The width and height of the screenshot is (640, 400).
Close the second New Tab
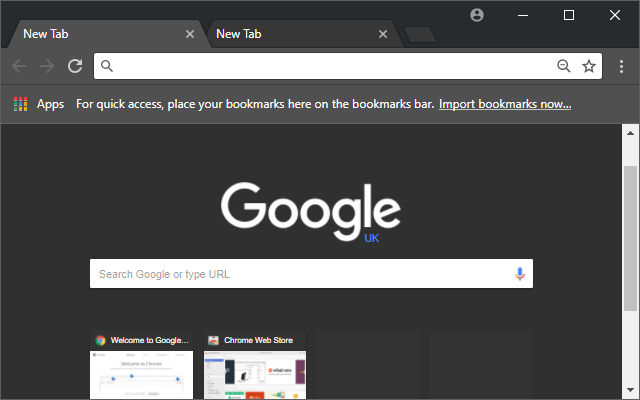383,34
